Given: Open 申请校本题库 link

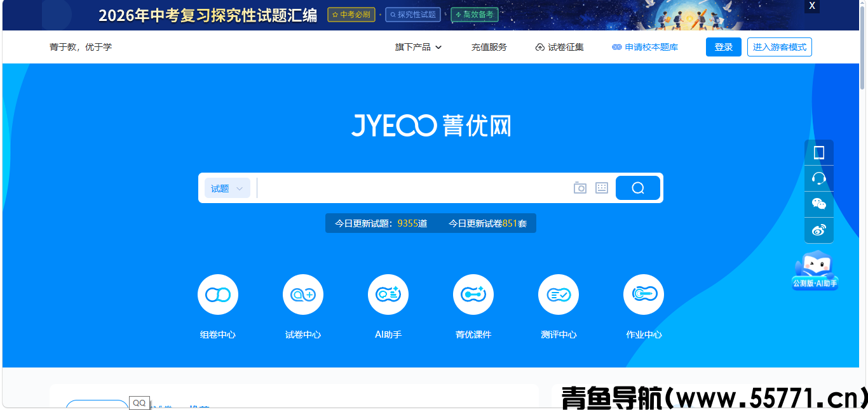Looking at the screenshot, I should pos(645,47).
